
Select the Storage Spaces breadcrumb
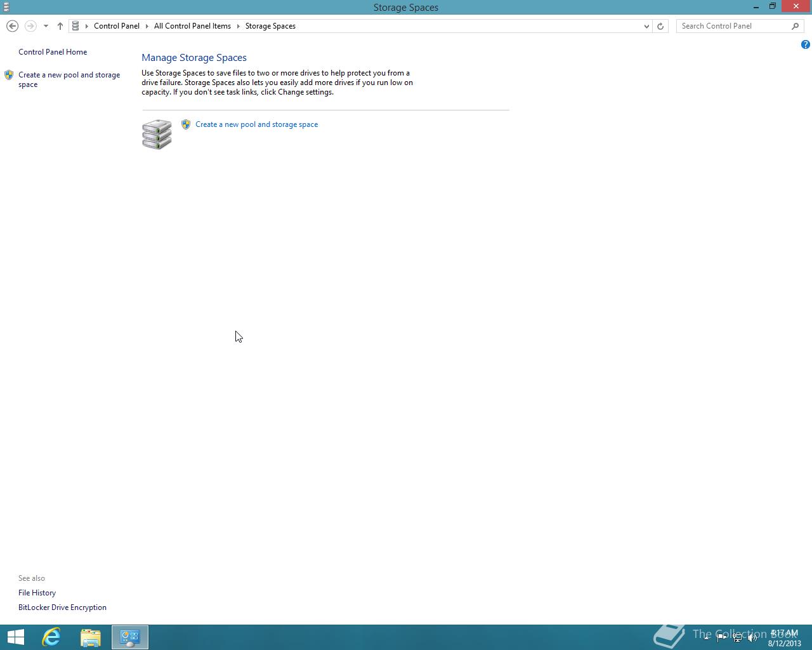[x=270, y=26]
